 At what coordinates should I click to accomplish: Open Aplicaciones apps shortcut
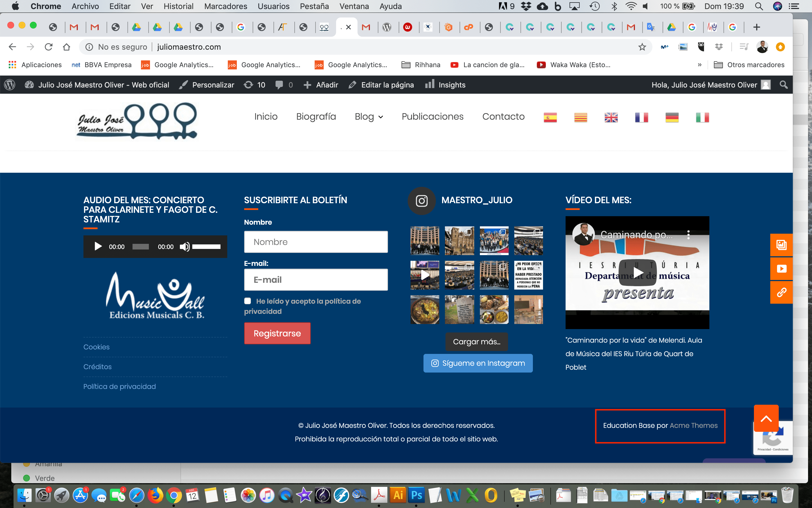click(x=35, y=65)
